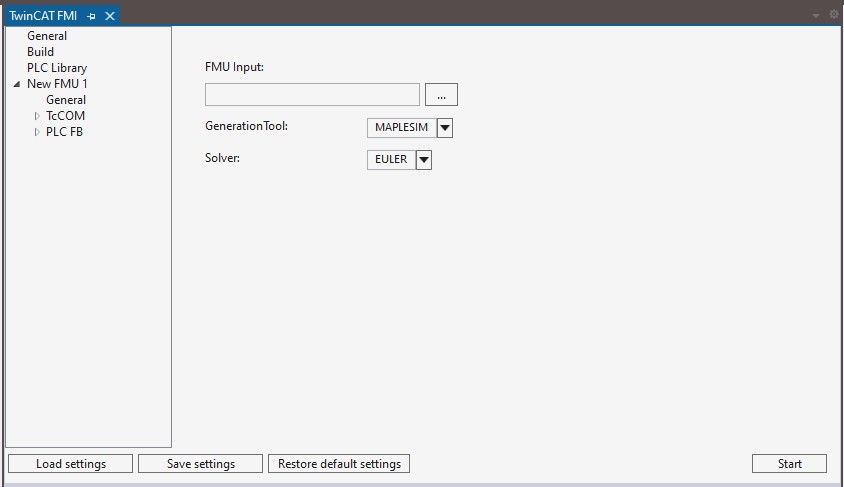Open the Build settings item
The width and height of the screenshot is (844, 487).
pyautogui.click(x=40, y=52)
